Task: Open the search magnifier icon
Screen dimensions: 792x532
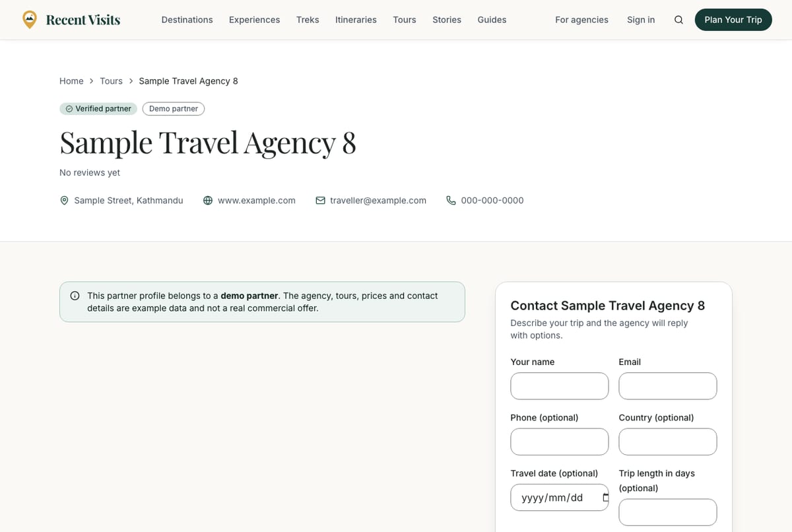Action: pos(678,20)
